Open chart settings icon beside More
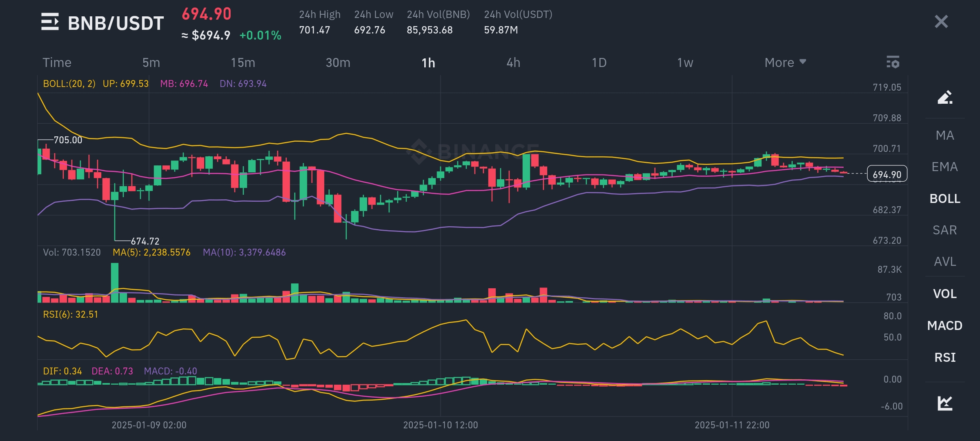980x441 pixels. [893, 62]
